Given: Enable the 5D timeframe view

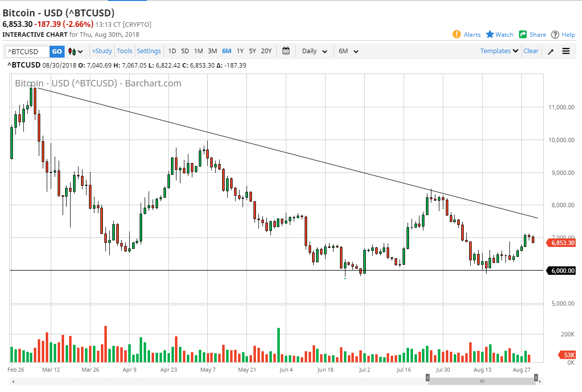Looking at the screenshot, I should 185,51.
